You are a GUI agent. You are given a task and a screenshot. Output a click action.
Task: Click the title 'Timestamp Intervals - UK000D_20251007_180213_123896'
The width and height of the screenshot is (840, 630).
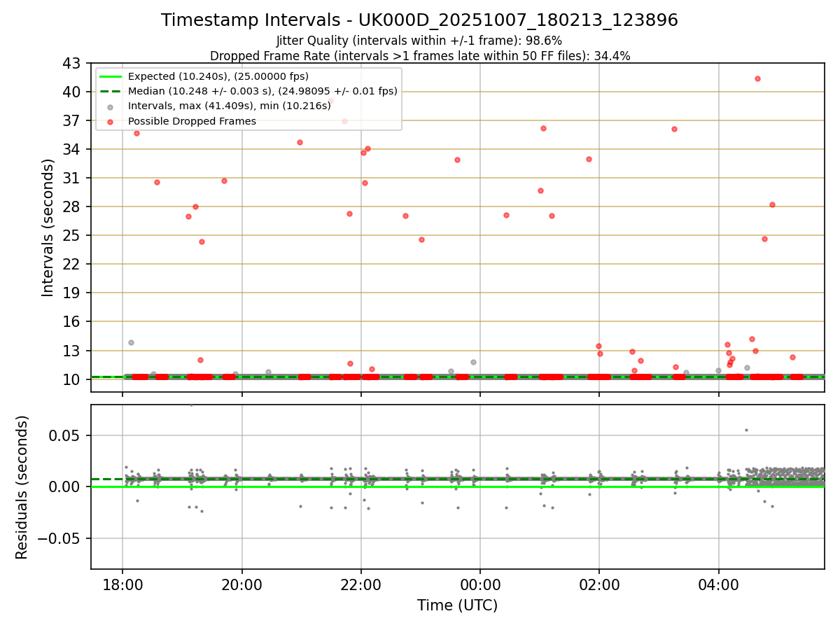click(419, 20)
